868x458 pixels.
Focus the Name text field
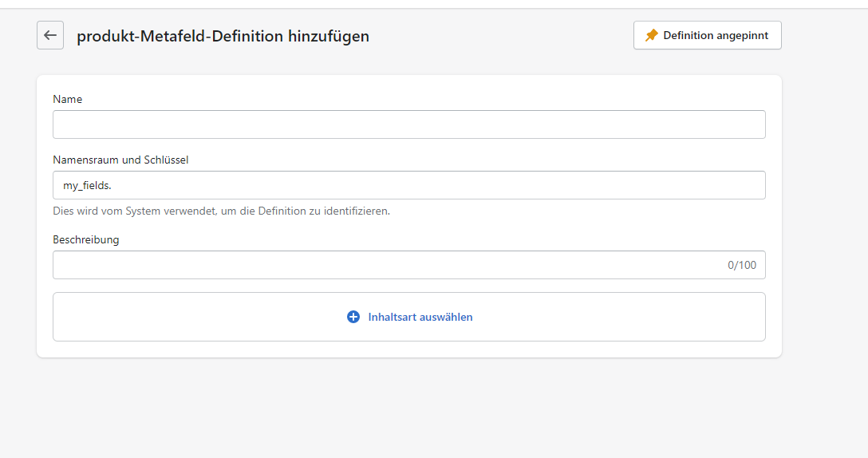pos(409,124)
